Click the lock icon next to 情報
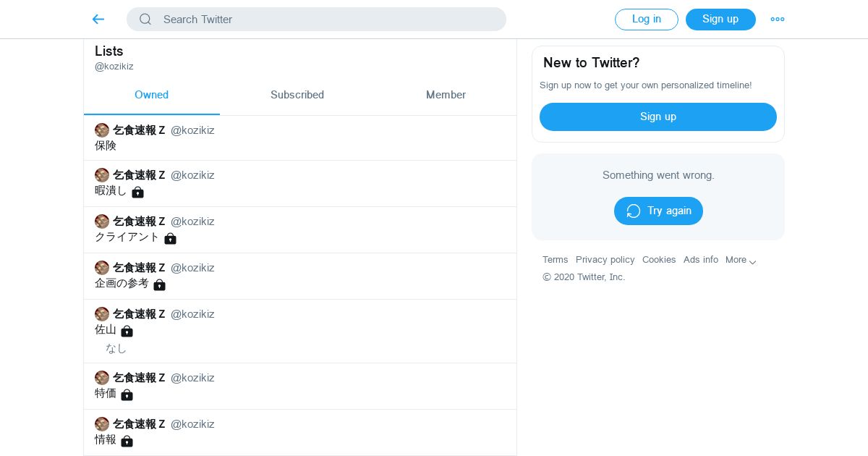Screen dimensions: 868x456 click(127, 441)
